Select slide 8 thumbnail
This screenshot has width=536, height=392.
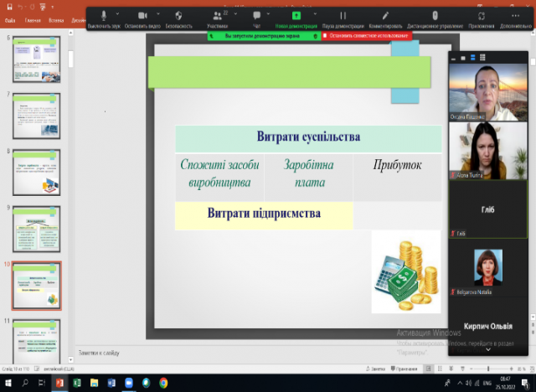(x=37, y=173)
